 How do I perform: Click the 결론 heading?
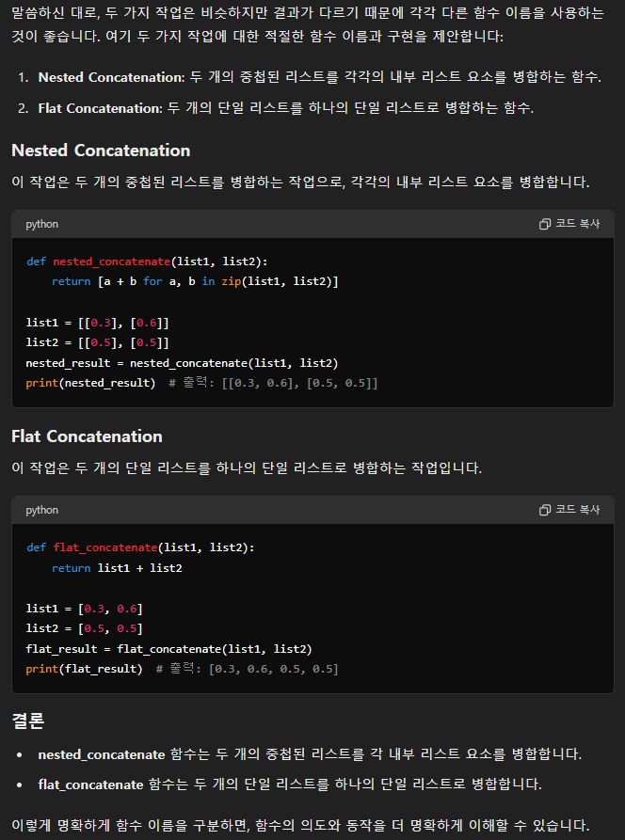pyautogui.click(x=28, y=721)
